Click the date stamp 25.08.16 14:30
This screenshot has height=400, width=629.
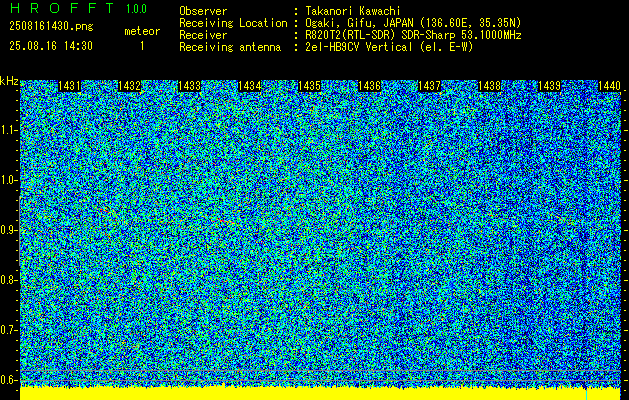pyautogui.click(x=51, y=46)
